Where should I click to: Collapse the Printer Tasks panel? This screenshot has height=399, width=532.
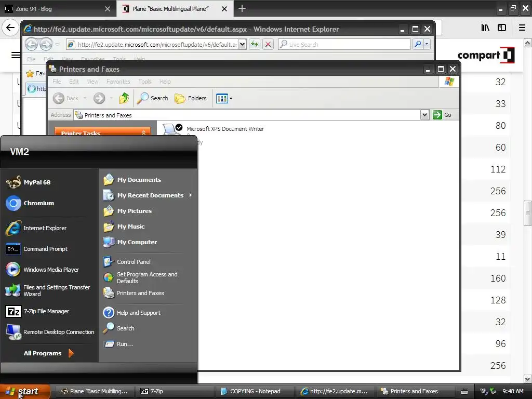coord(143,132)
